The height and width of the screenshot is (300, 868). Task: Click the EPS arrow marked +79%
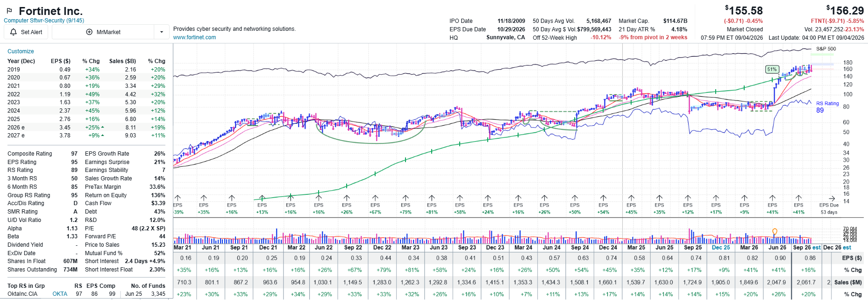(x=406, y=198)
